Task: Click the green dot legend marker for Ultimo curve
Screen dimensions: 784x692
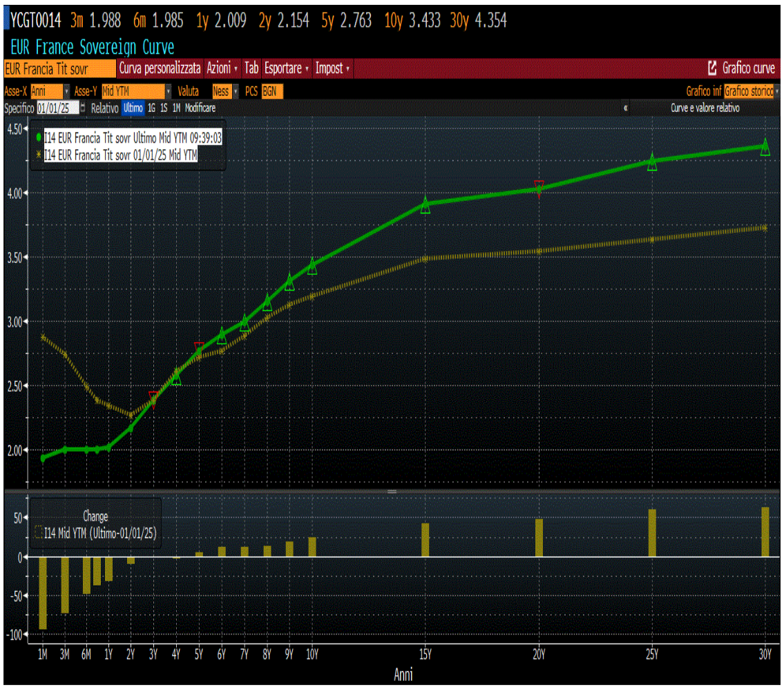Action: coord(39,137)
